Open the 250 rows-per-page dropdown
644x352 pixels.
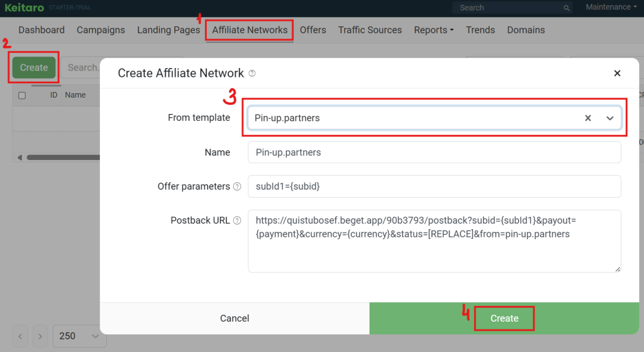pos(79,336)
